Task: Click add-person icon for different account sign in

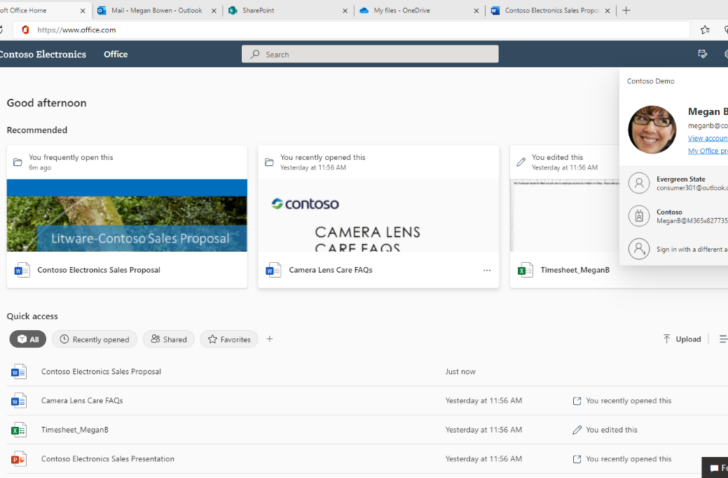Action: pyautogui.click(x=639, y=249)
